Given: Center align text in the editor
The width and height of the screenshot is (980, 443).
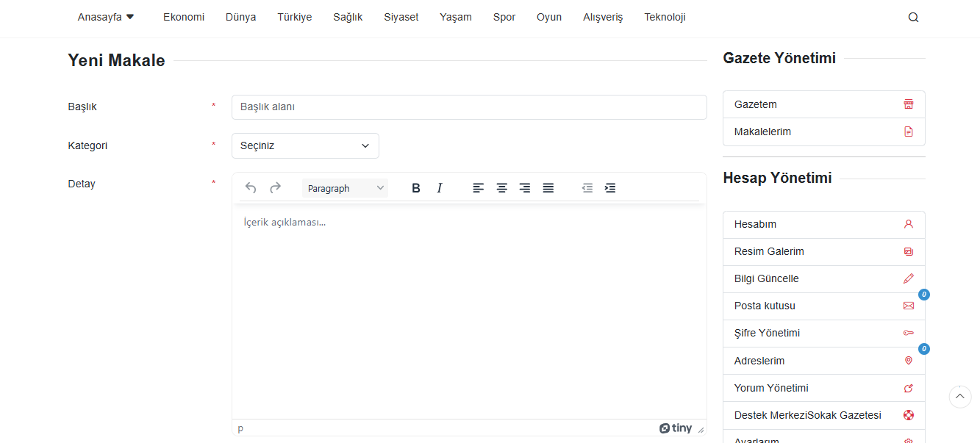Looking at the screenshot, I should tap(501, 188).
